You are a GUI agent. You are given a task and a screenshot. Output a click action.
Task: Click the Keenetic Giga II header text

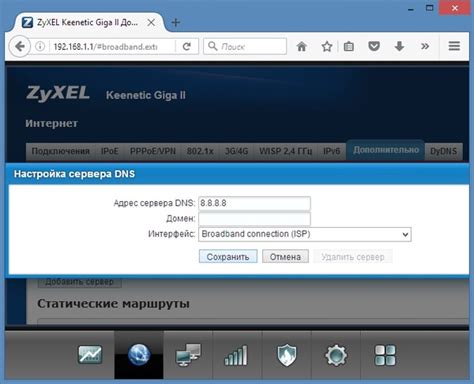[146, 95]
